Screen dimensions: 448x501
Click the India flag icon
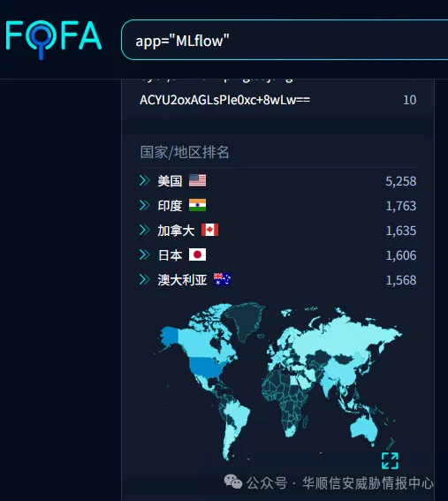pos(197,205)
